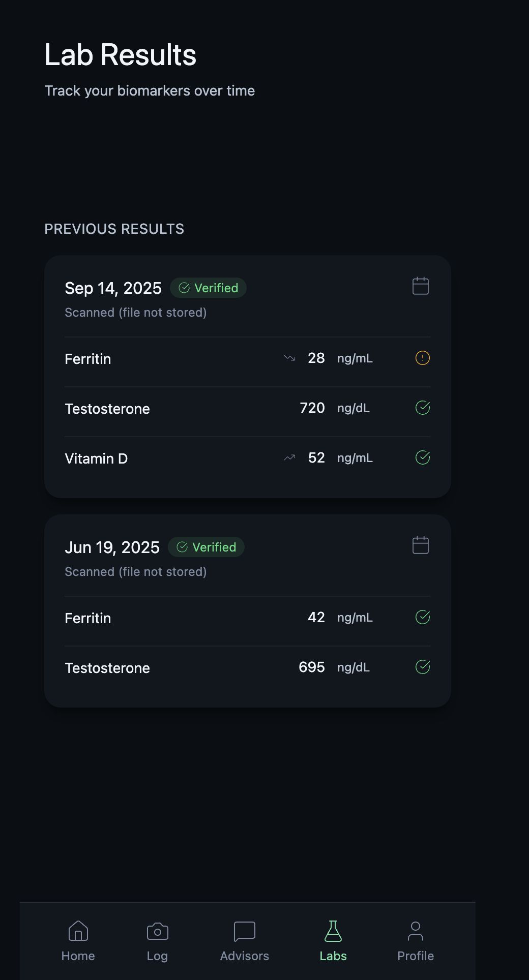Open the Sep 14 Ferritin result row

203,359
